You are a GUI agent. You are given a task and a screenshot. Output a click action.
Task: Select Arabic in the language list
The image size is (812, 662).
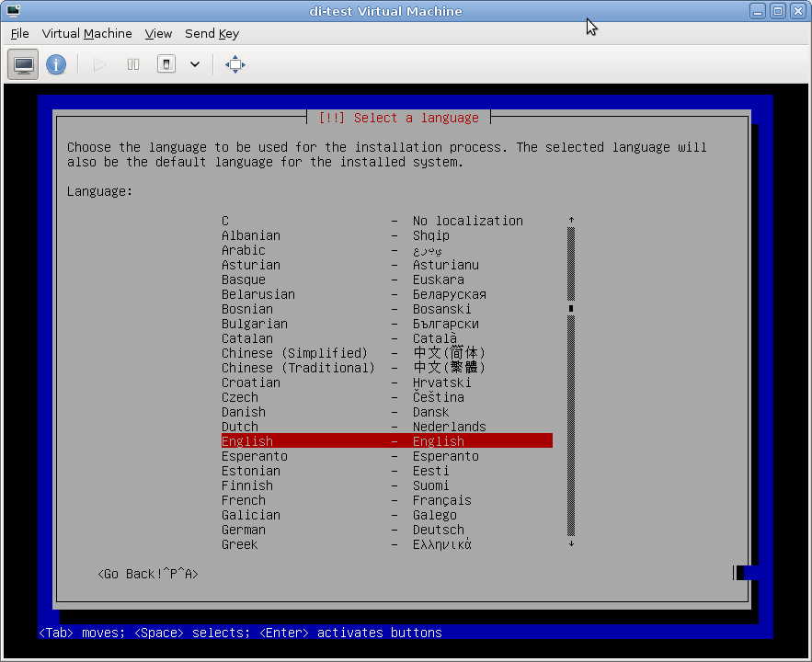(387, 250)
